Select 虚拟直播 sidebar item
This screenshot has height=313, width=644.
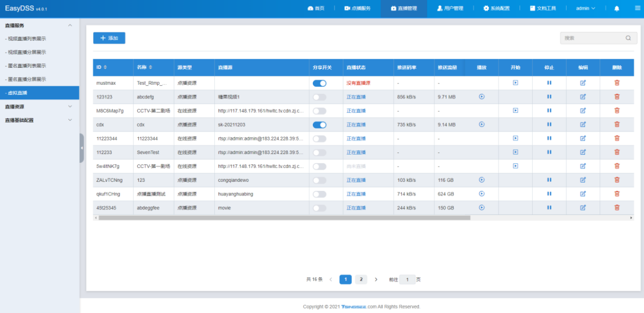tap(40, 93)
